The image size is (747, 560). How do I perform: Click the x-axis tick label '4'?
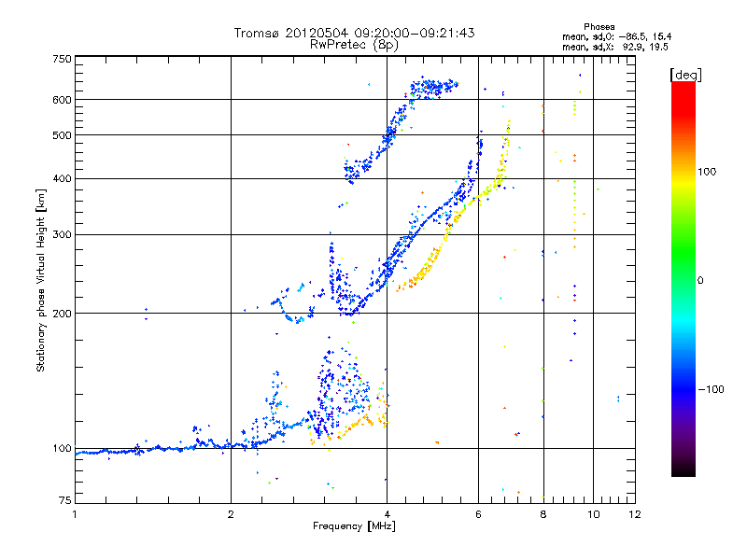click(x=387, y=514)
